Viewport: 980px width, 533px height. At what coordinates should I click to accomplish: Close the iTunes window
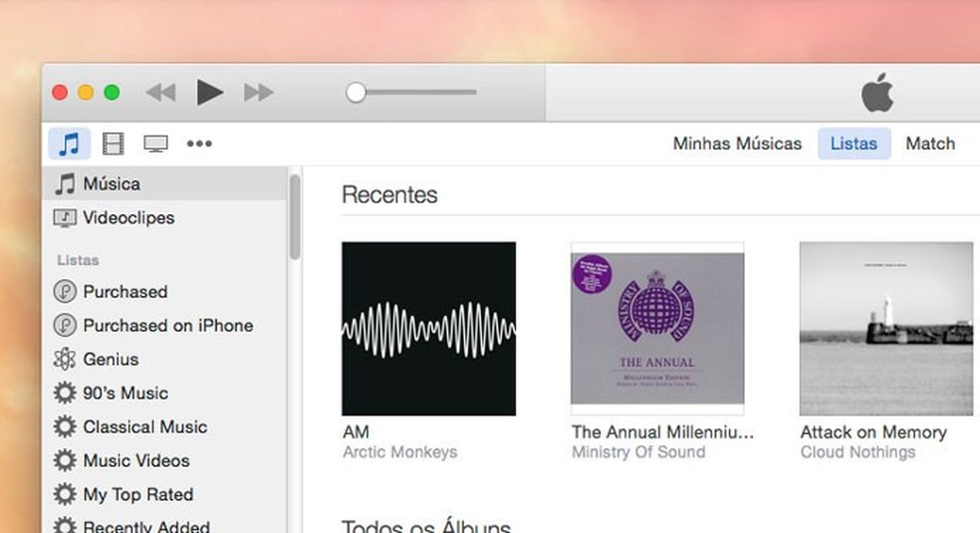[60, 93]
